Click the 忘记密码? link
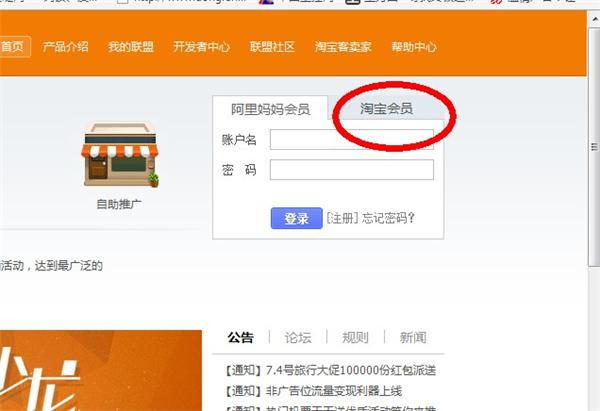 click(388, 218)
